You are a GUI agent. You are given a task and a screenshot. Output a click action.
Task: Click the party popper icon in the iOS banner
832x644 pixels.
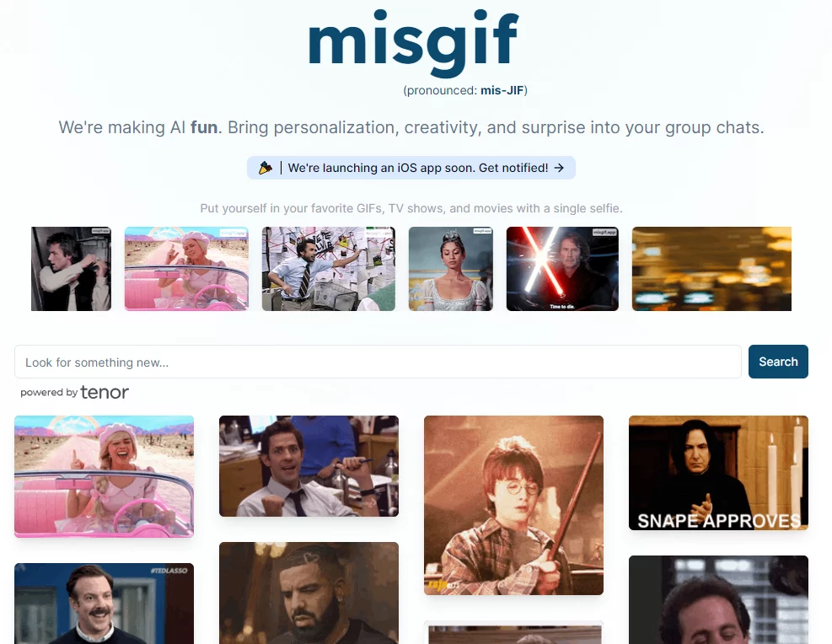tap(266, 168)
